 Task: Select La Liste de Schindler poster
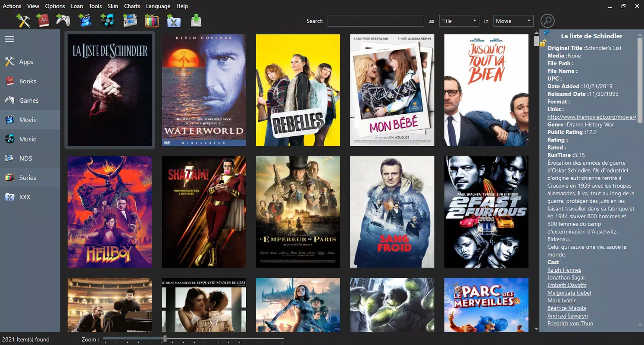pos(109,90)
